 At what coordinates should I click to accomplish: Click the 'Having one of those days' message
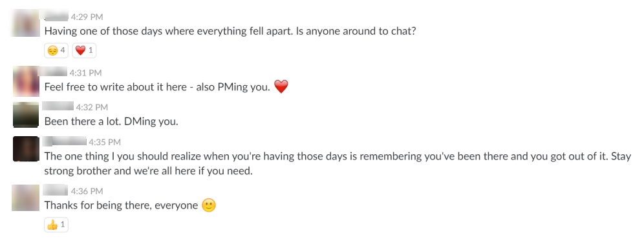click(230, 31)
